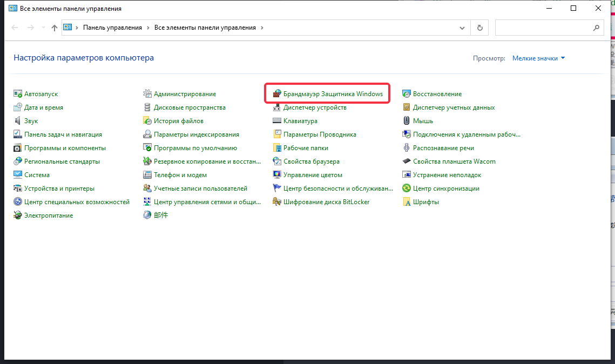Open Свойства планшета Wacom link
The width and height of the screenshot is (615, 364).
[454, 161]
